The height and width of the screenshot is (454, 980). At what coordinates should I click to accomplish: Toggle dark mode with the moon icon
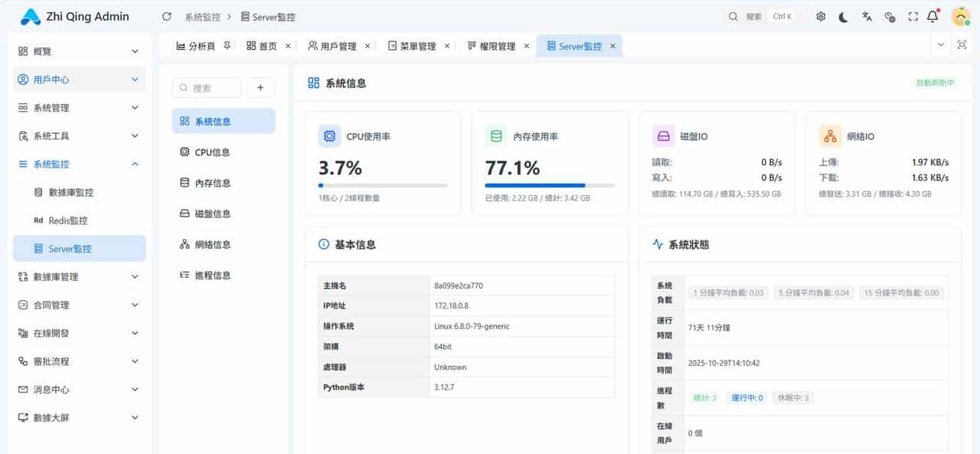coord(843,16)
